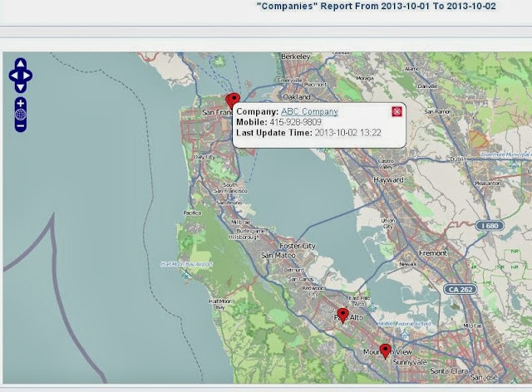
Task: Click the Companies Report title text
Action: point(377,6)
